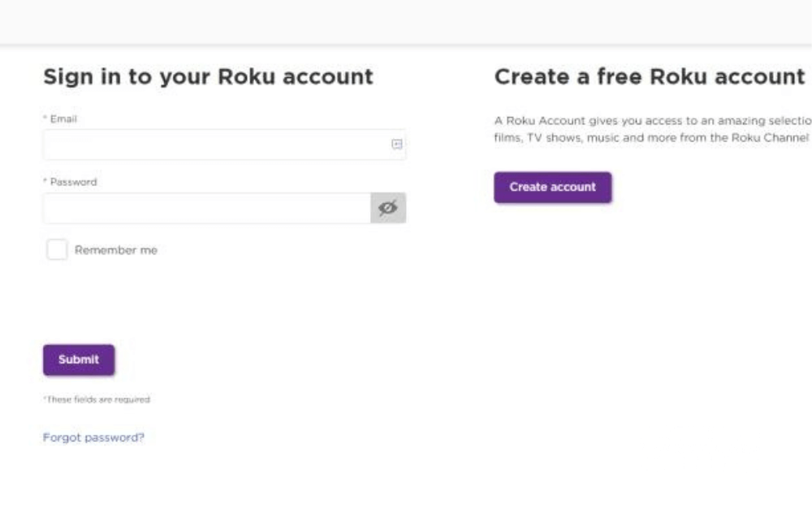Click the blank grey header bar

406,22
